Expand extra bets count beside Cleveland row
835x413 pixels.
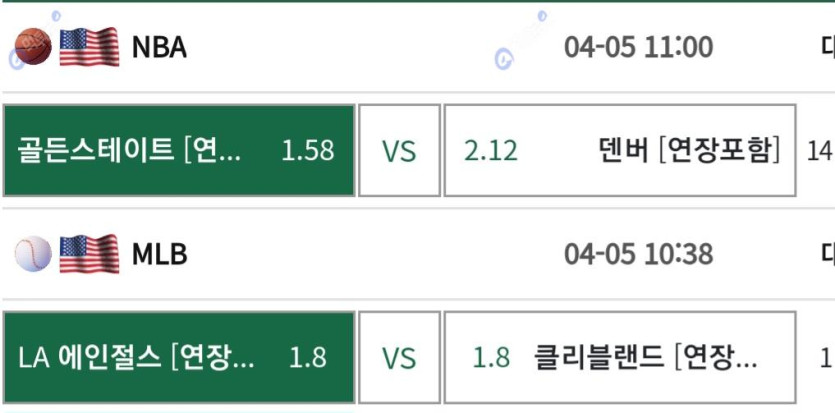[827, 358]
